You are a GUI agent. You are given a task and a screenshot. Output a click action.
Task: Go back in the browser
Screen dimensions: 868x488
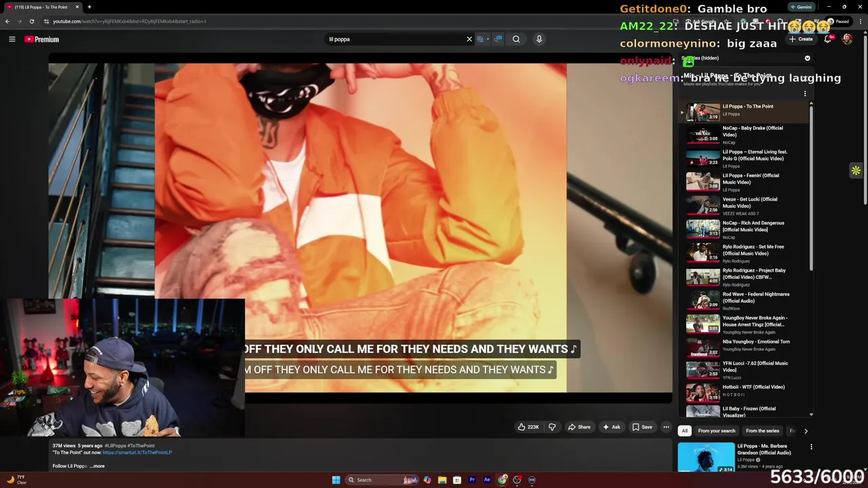tap(7, 21)
